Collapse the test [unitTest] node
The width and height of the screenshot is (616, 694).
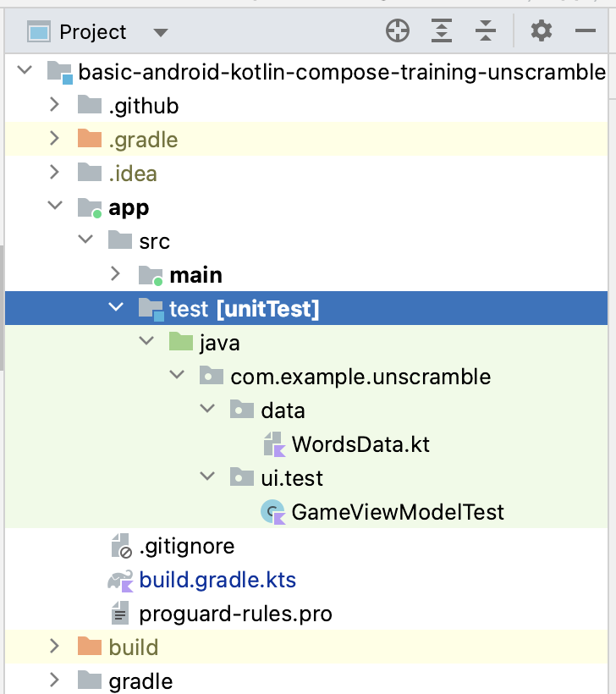(x=116, y=307)
